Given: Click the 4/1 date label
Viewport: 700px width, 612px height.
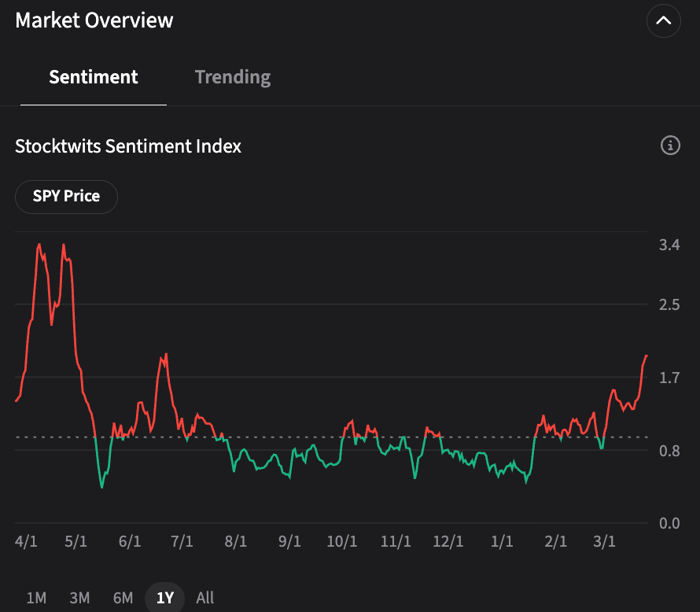Looking at the screenshot, I should point(26,541).
